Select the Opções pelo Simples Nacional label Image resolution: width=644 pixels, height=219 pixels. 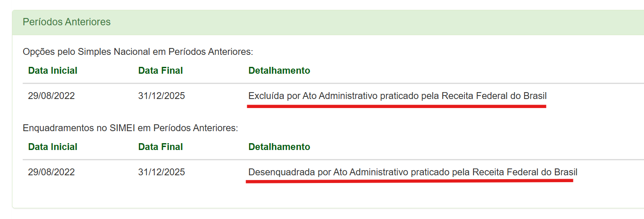[x=138, y=52]
